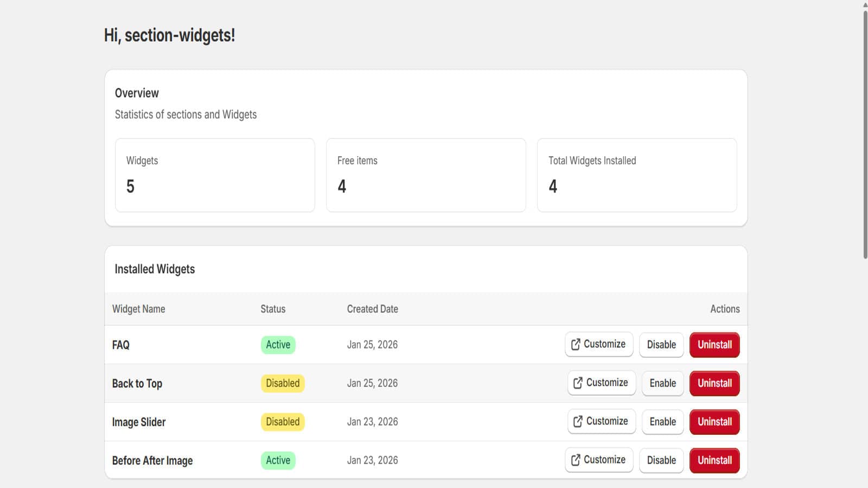The height and width of the screenshot is (488, 868).
Task: Uninstall the Before After Image widget
Action: click(714, 460)
